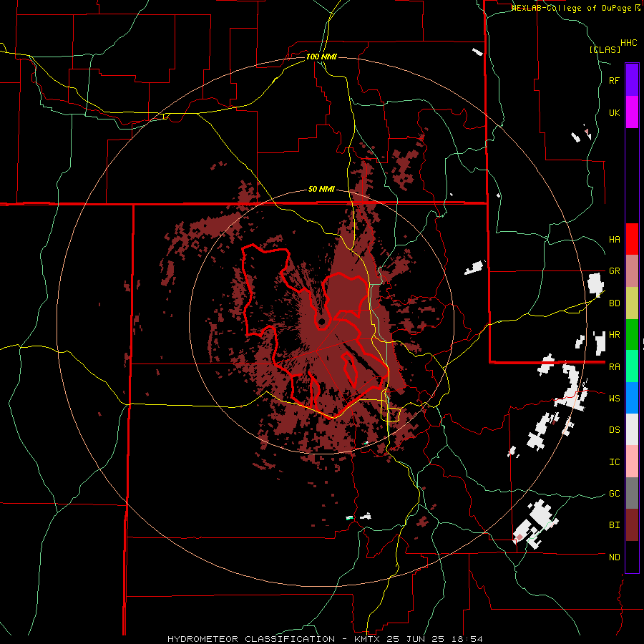
Task: Click the HR legend label
Action: (x=614, y=335)
